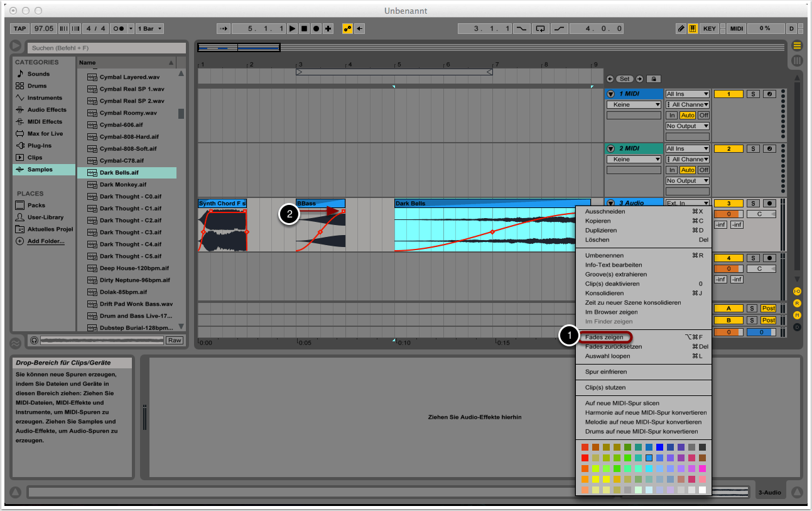This screenshot has width=812, height=511.
Task: Toggle the Draw Mode pencil icon
Action: coord(681,29)
